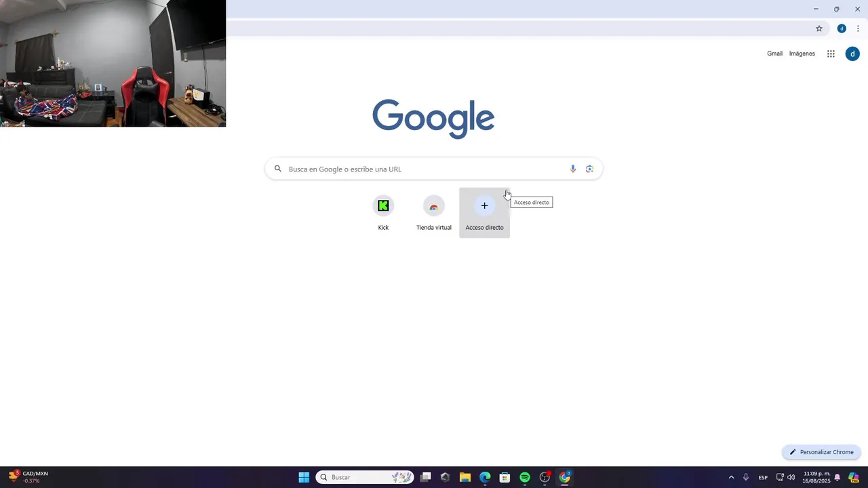Click the magnifying glass in Google search box
This screenshot has width=868, height=488.
[x=277, y=169]
